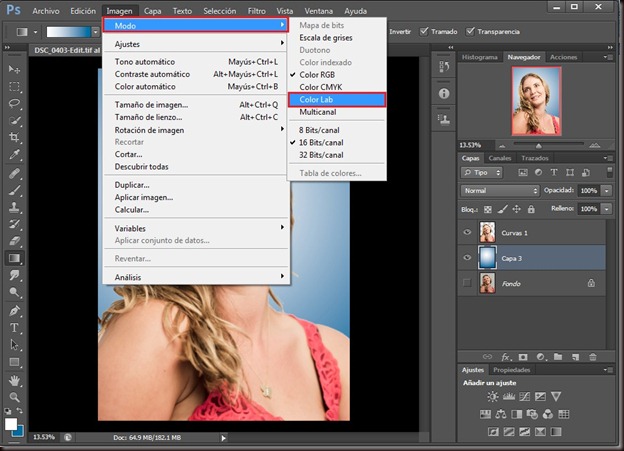This screenshot has width=624, height=451.
Task: Open the Relleno value dropdown arrow
Action: pos(606,209)
